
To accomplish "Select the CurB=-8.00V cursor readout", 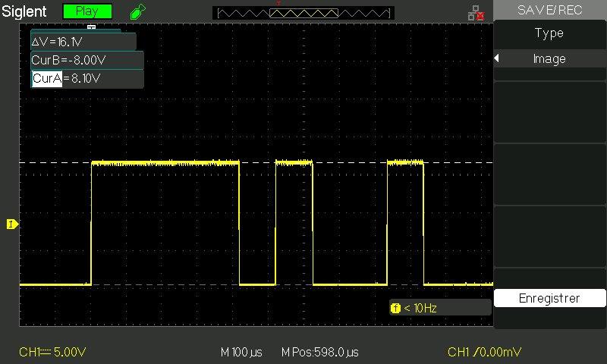I will point(86,61).
